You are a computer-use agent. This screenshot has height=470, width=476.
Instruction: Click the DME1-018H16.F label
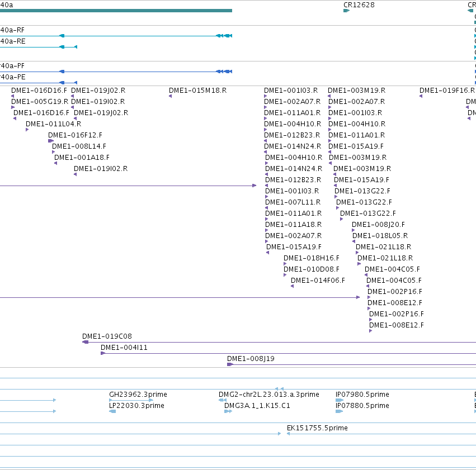(312, 258)
